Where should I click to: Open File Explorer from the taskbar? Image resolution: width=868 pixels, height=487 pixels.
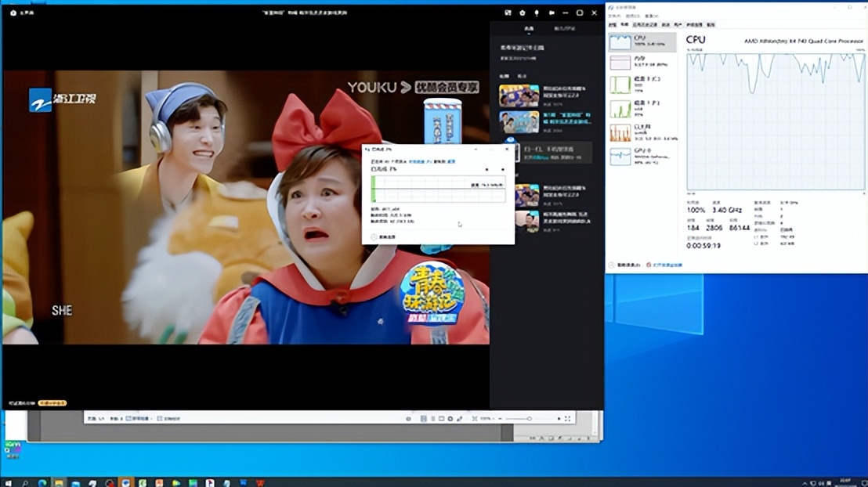point(58,479)
